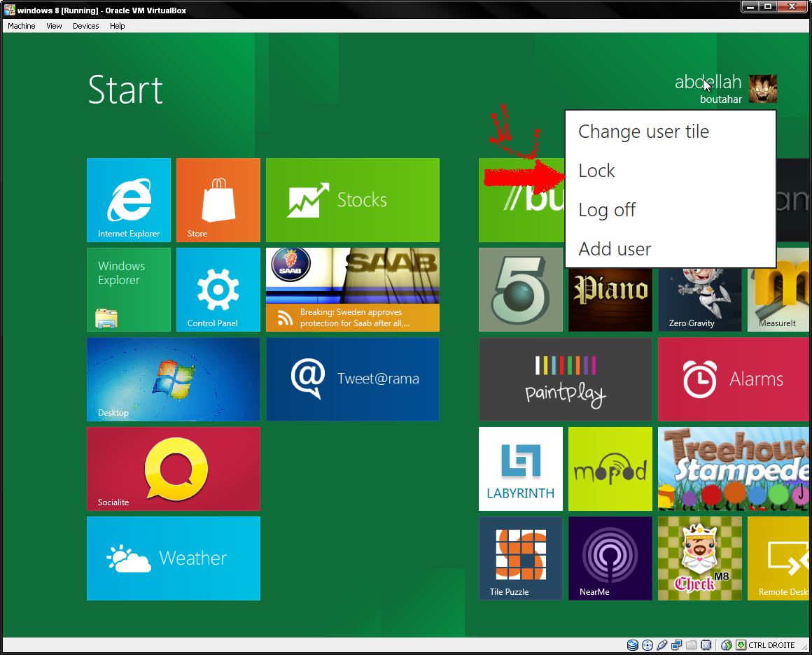Open the Weather app tile
This screenshot has height=655, width=812.
coord(173,558)
